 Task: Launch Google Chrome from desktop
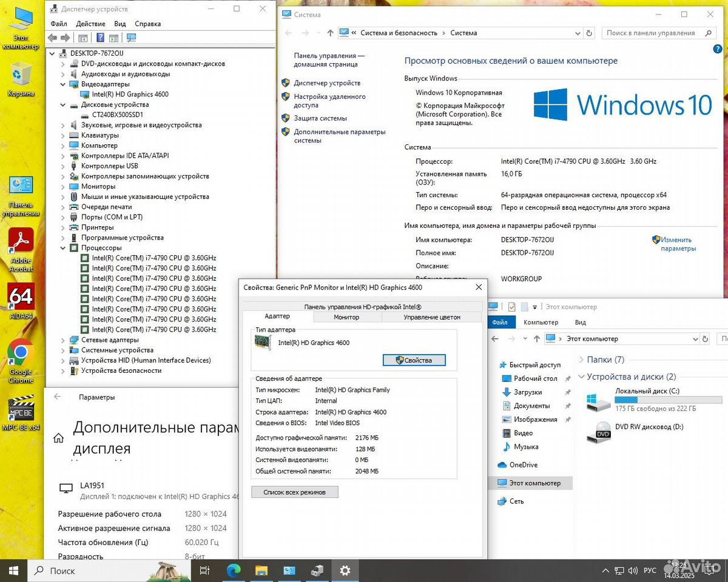21,361
